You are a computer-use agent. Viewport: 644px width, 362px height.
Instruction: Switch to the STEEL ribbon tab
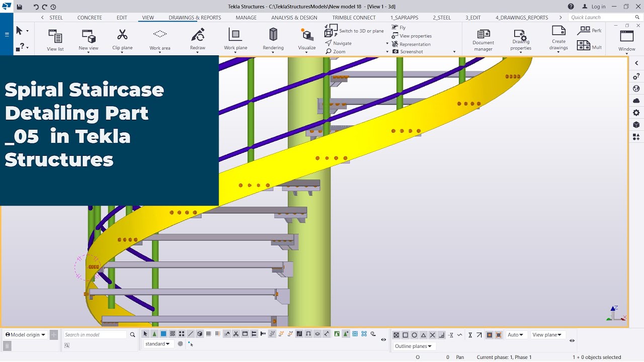[x=56, y=18]
